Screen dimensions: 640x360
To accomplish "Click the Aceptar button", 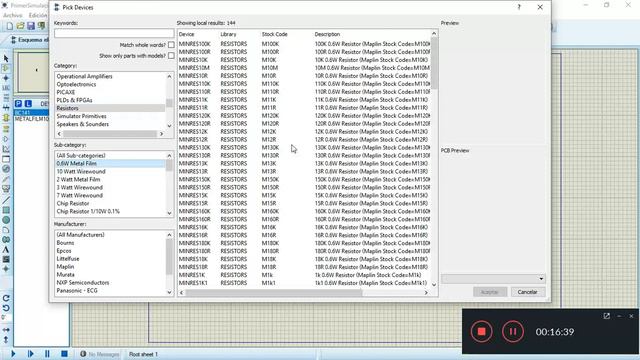I will pos(490,292).
